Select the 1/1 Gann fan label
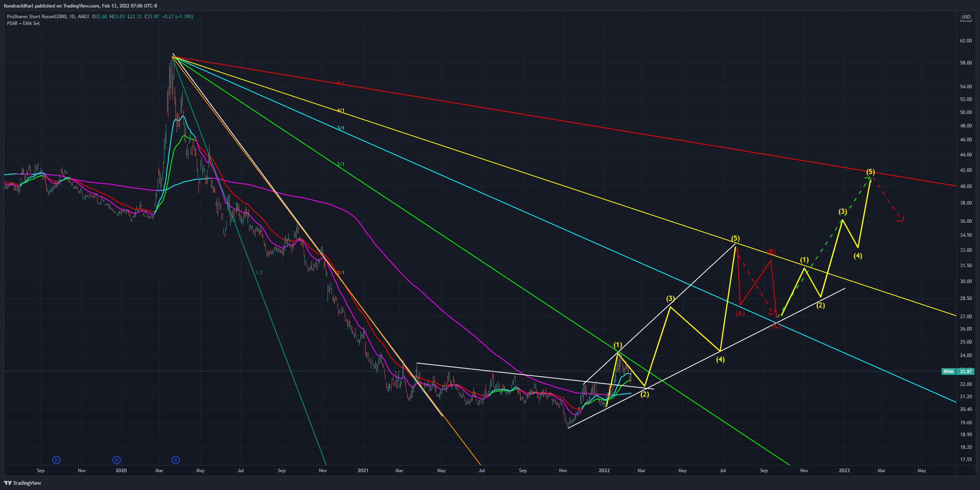The height and width of the screenshot is (490, 980). tap(341, 273)
